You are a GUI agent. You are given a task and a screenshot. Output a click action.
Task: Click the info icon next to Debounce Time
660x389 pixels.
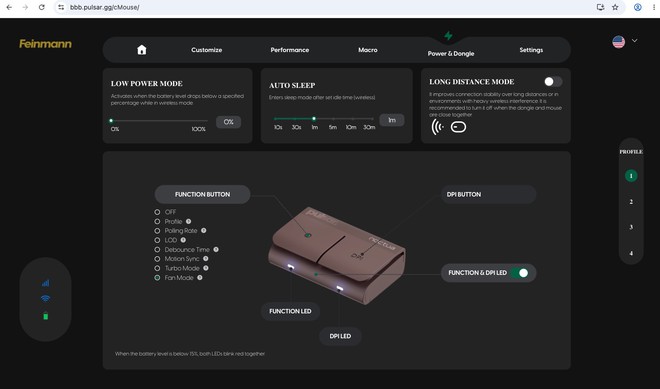coord(216,250)
